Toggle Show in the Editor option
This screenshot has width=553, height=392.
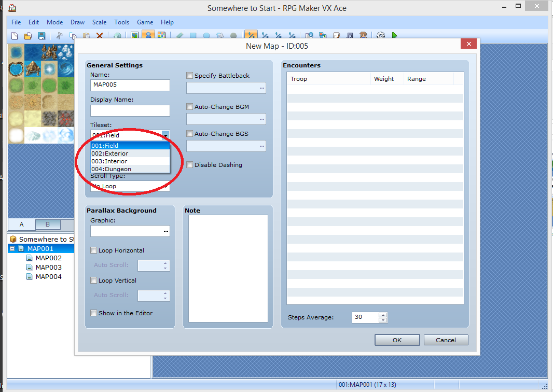click(x=94, y=313)
